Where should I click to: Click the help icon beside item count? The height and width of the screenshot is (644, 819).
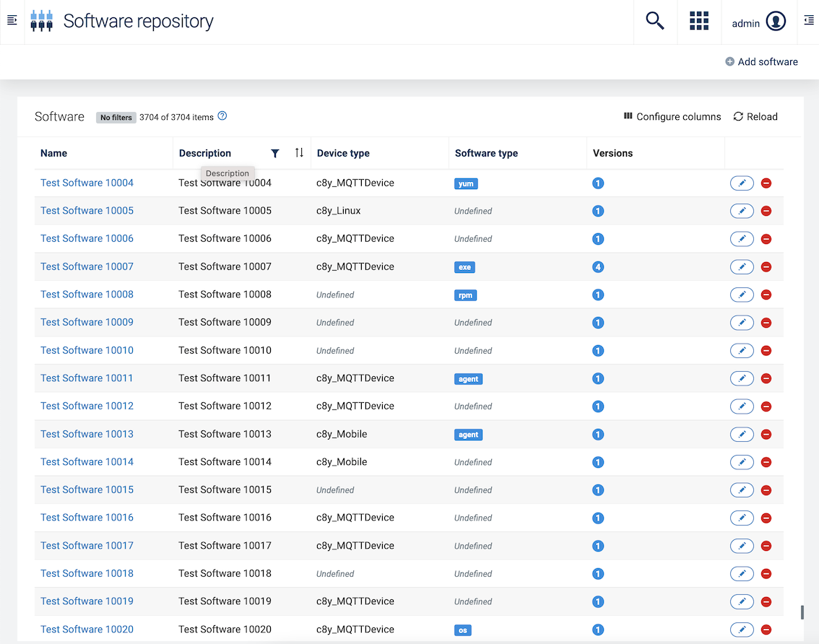point(222,116)
